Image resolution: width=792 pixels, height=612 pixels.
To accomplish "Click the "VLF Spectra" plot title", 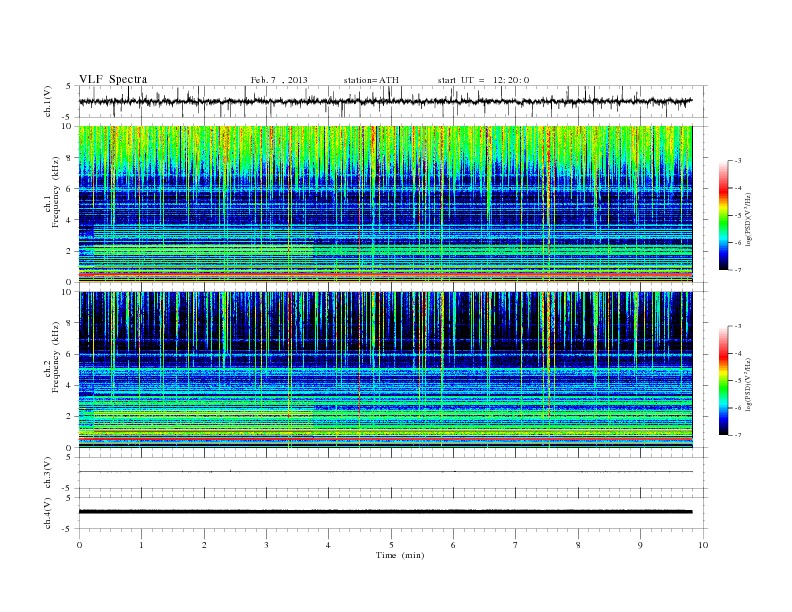I will point(113,79).
